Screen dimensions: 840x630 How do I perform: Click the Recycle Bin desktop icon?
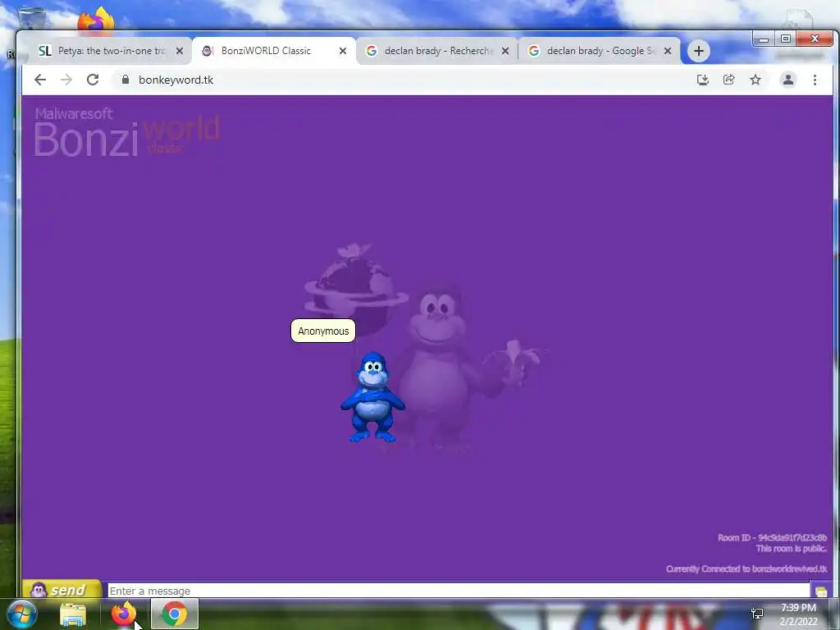point(31,19)
